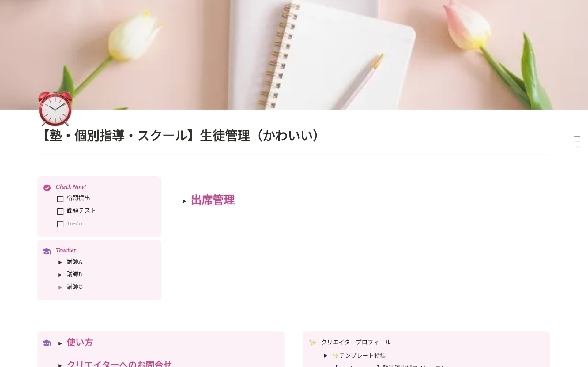This screenshot has height=367, width=588.
Task: Click the graduation cap icon beside 使い方
Action: click(x=47, y=343)
